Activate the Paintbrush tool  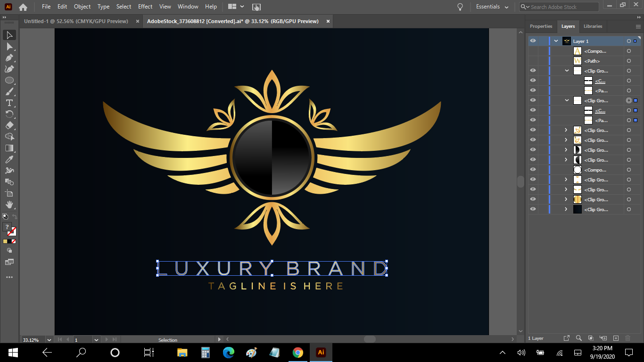pos(8,91)
